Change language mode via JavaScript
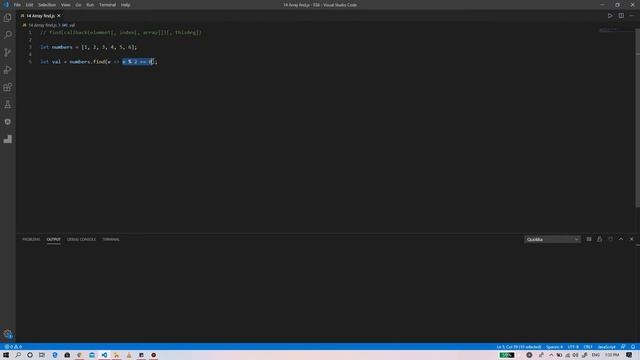Screen dimensions: 640x360 pos(606,347)
